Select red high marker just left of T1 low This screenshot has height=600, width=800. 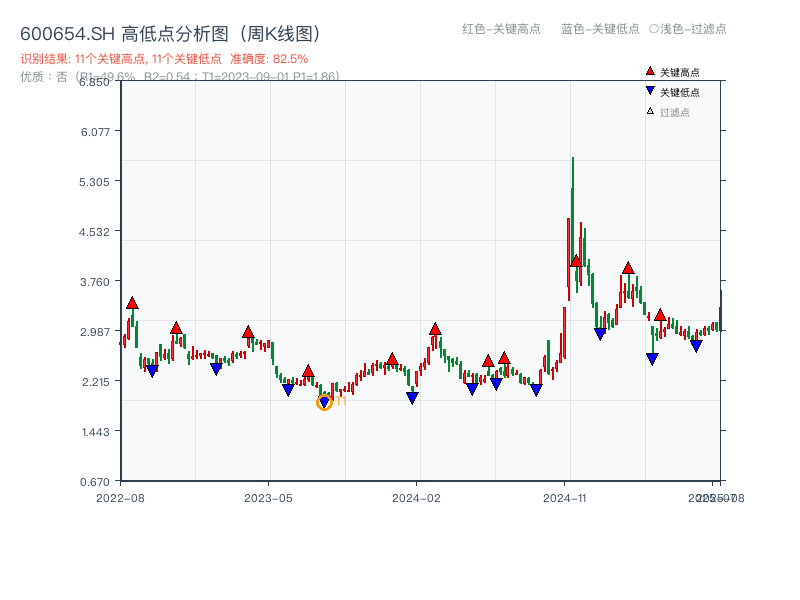coord(308,371)
